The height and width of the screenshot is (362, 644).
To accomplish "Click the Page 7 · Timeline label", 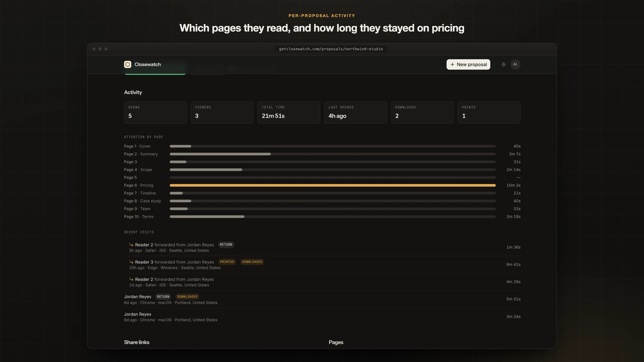I will click(140, 193).
